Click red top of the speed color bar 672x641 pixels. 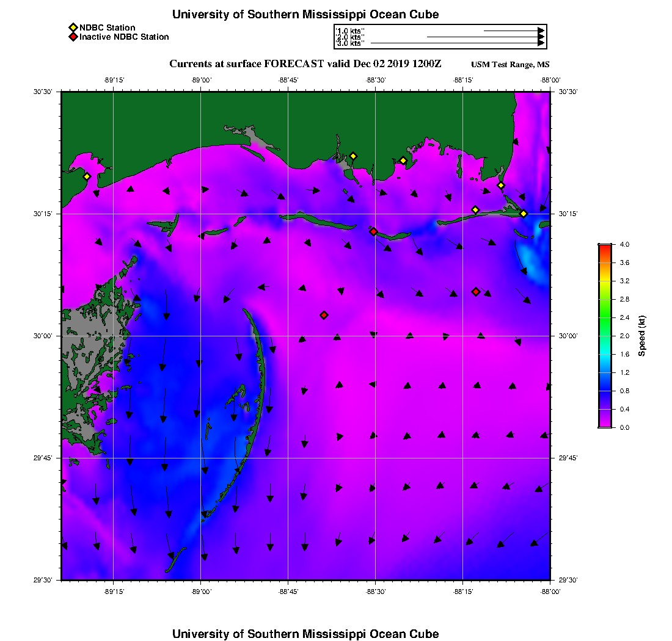coord(605,247)
